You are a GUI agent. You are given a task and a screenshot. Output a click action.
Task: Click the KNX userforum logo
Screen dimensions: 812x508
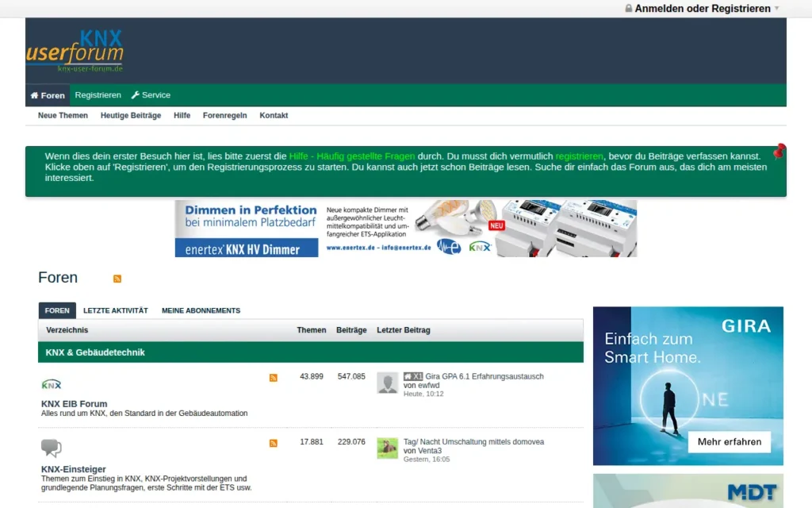point(75,50)
